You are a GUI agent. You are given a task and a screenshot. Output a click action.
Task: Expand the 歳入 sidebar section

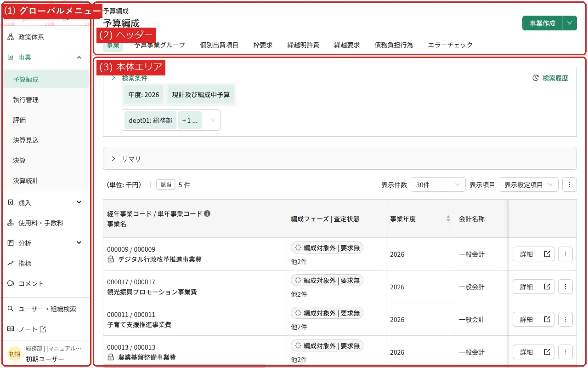pos(79,202)
